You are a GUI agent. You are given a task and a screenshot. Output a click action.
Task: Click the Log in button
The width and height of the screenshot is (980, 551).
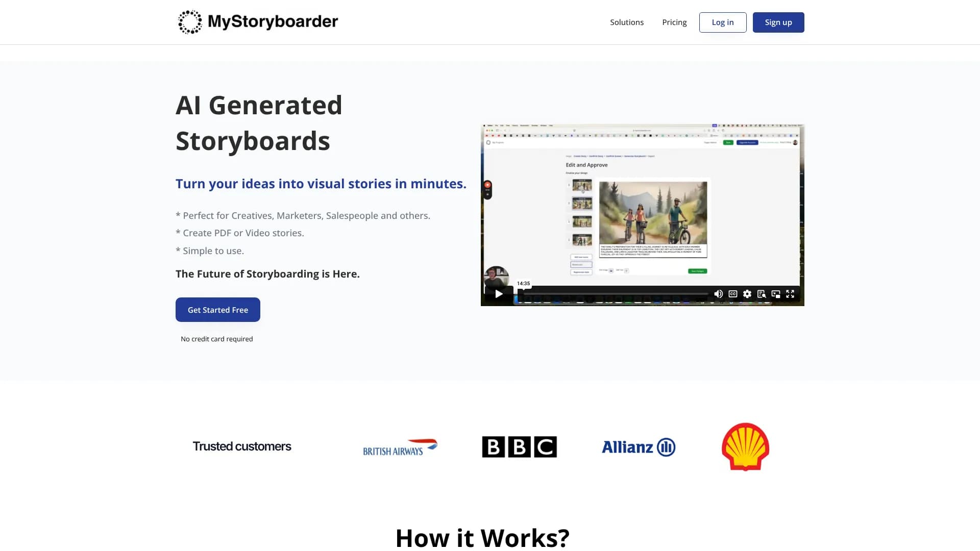point(722,22)
